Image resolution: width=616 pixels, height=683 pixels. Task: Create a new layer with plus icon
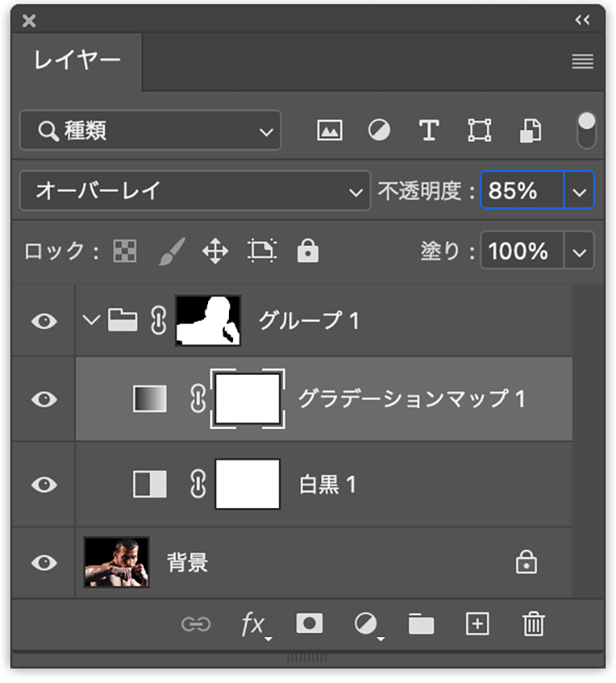pyautogui.click(x=477, y=624)
